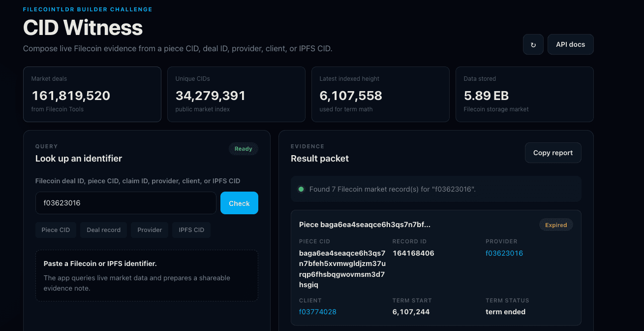644x331 pixels.
Task: Click the 'Result packet' heading
Action: (320, 159)
